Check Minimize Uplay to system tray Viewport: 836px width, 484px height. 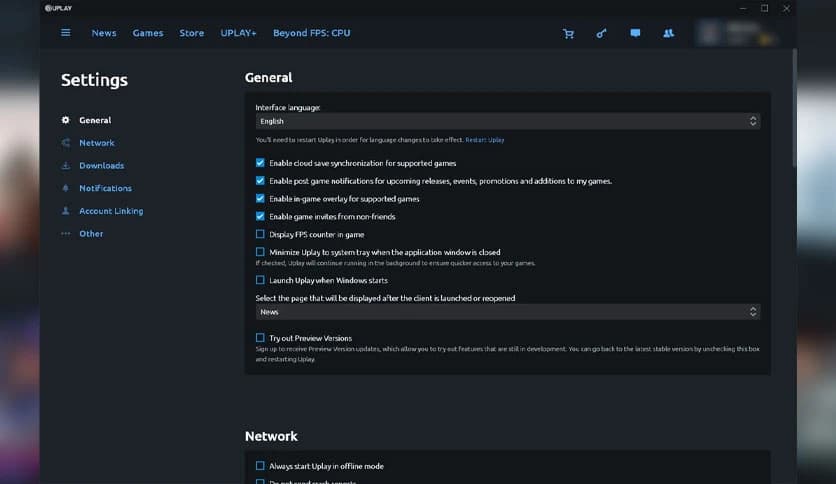(x=260, y=252)
